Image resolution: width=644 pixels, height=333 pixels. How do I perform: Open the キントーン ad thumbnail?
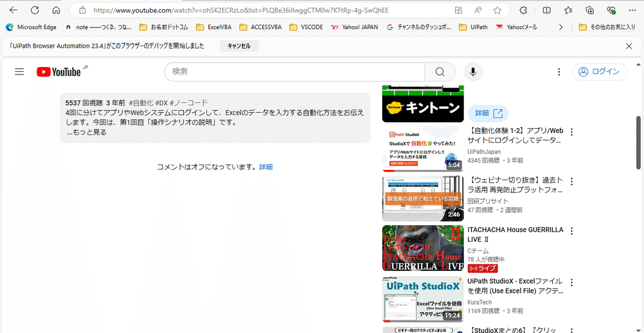(423, 103)
